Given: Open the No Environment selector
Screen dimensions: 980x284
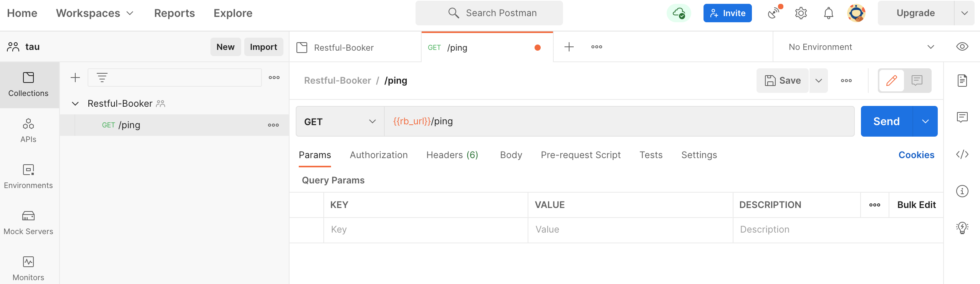Looking at the screenshot, I should [x=862, y=47].
